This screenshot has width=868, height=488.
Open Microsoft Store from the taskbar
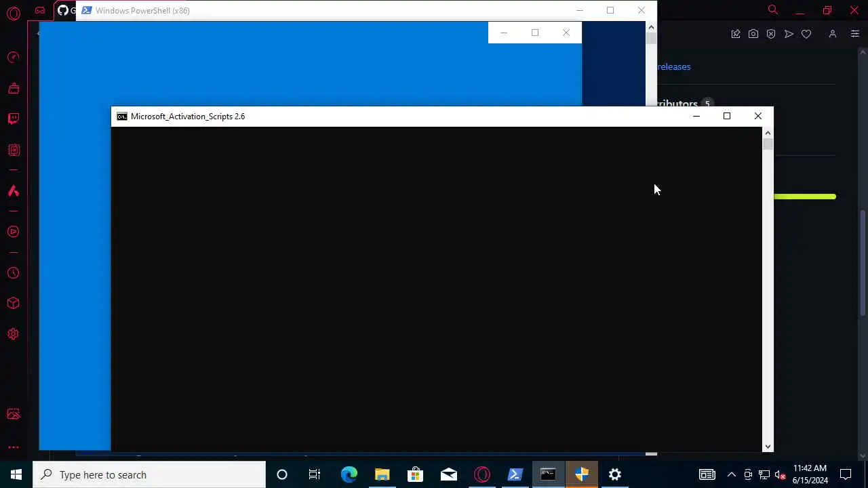pos(415,474)
